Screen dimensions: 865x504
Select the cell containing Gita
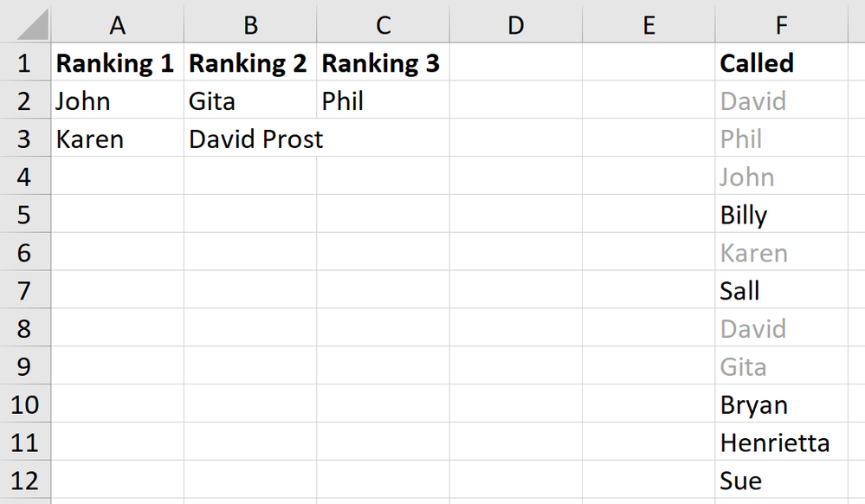point(249,100)
